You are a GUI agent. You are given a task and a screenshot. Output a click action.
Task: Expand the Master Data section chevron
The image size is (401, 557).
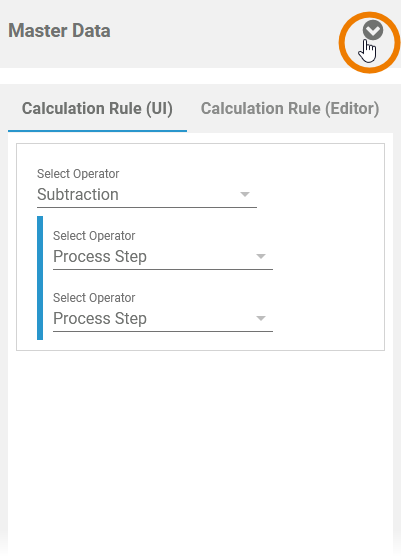click(x=373, y=30)
